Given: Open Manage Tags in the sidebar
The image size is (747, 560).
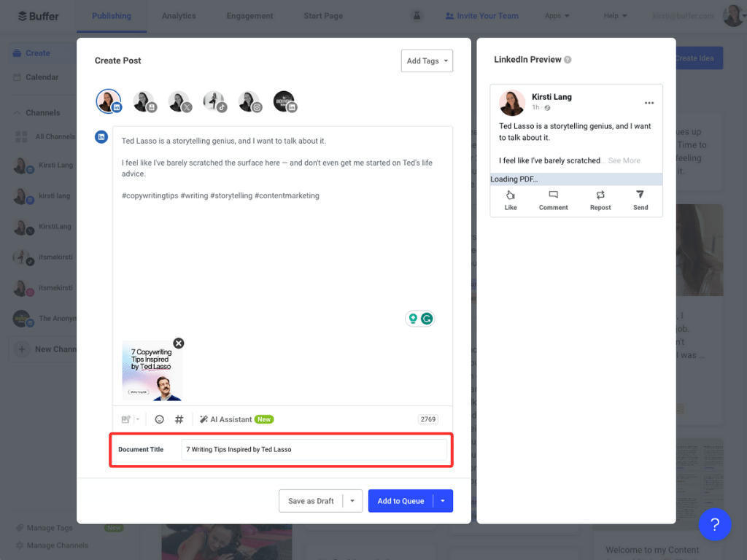Looking at the screenshot, I should click(50, 528).
